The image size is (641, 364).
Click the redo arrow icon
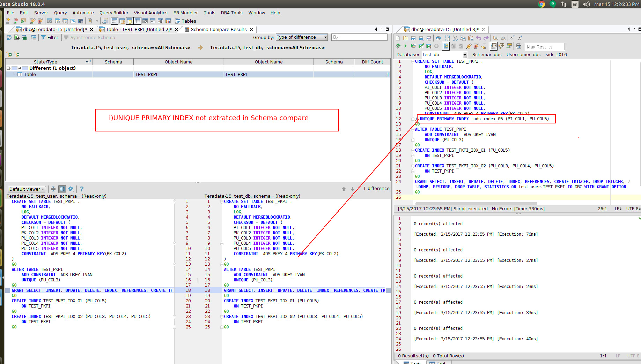point(486,38)
